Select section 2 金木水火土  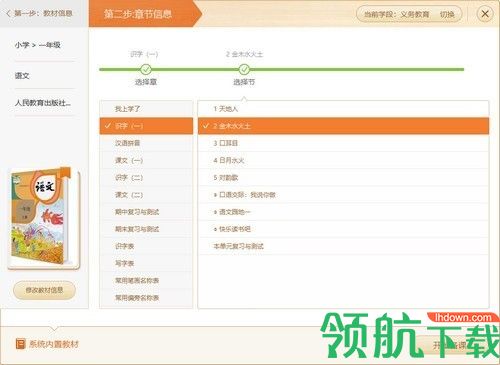343,126
